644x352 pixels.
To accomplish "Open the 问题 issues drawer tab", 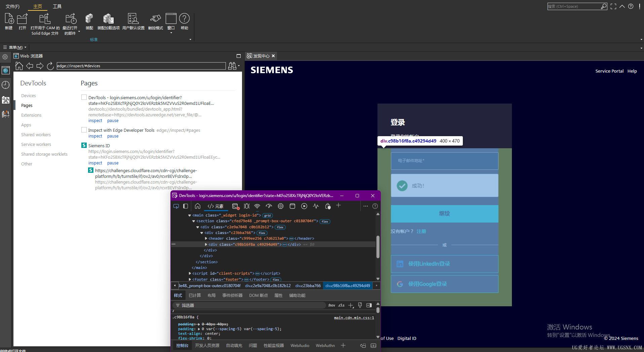I will [253, 346].
